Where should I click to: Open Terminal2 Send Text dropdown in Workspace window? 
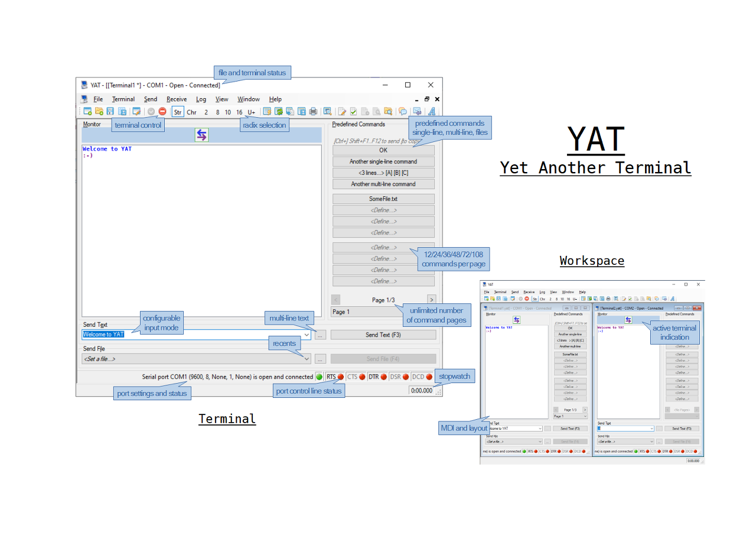point(651,428)
